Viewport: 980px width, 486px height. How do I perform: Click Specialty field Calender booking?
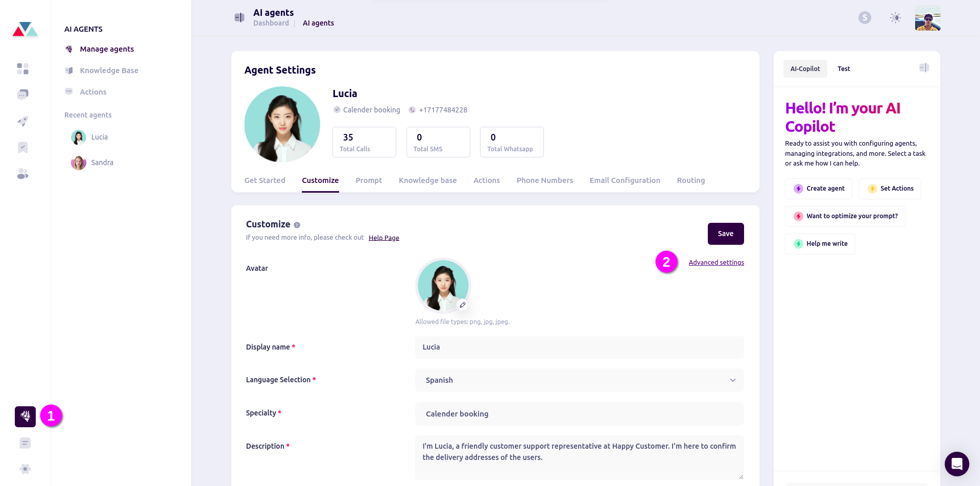pos(579,414)
